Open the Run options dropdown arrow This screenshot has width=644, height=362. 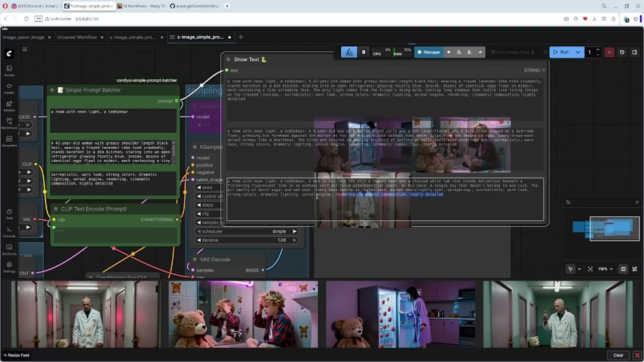[578, 52]
